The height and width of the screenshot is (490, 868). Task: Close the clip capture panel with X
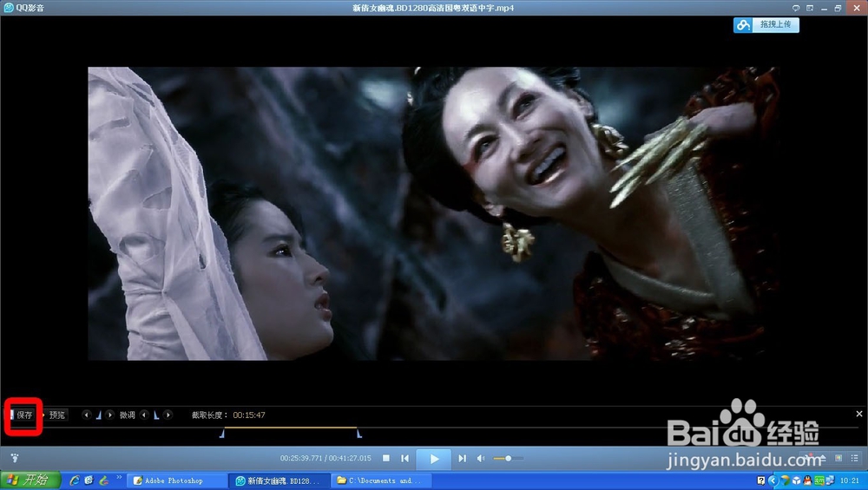tap(859, 414)
